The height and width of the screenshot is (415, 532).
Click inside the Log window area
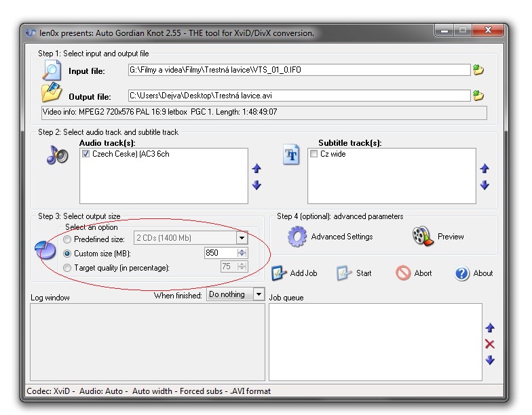147,342
